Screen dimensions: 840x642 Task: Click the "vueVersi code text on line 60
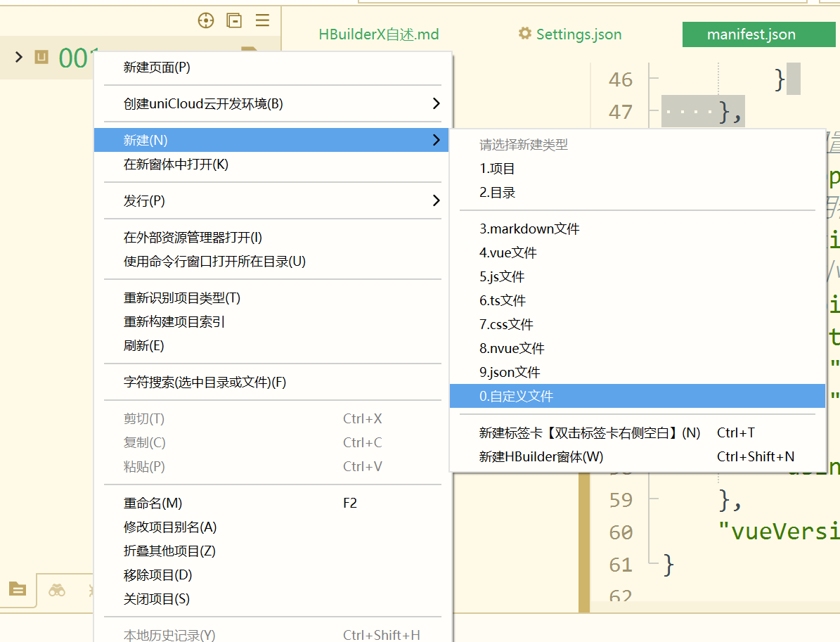tap(778, 531)
